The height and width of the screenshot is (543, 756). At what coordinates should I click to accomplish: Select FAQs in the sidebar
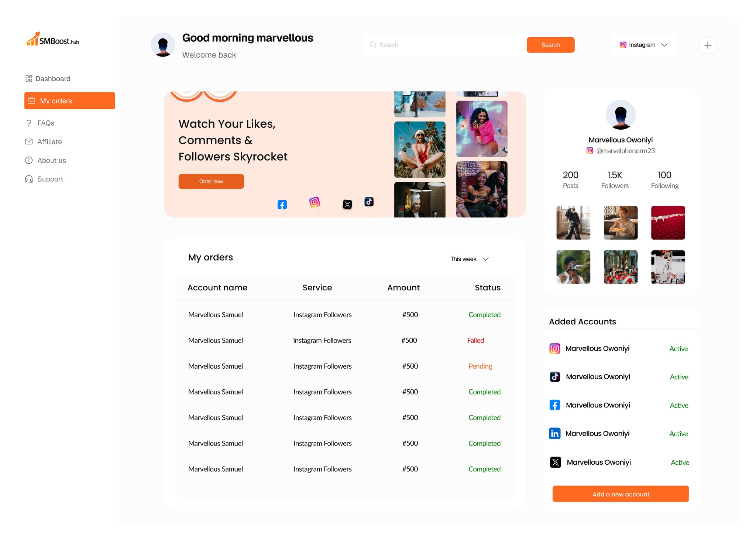[39, 123]
